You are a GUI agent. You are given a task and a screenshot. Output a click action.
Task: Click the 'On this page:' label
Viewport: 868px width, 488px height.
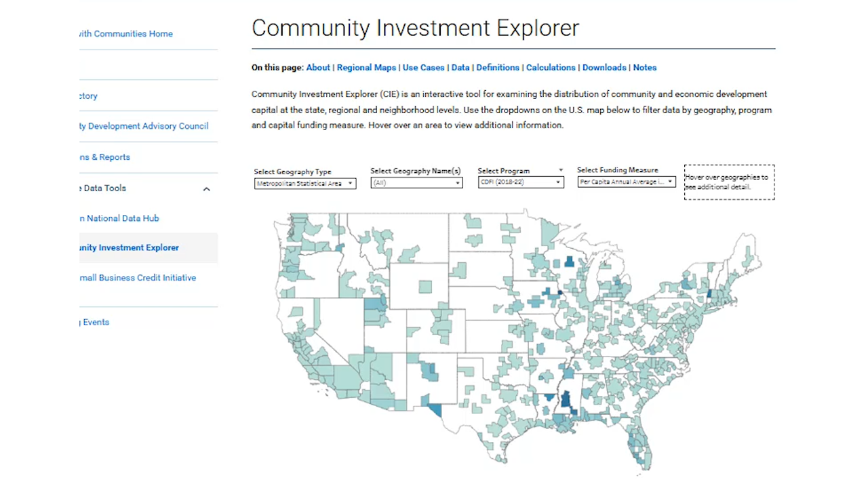pos(277,68)
